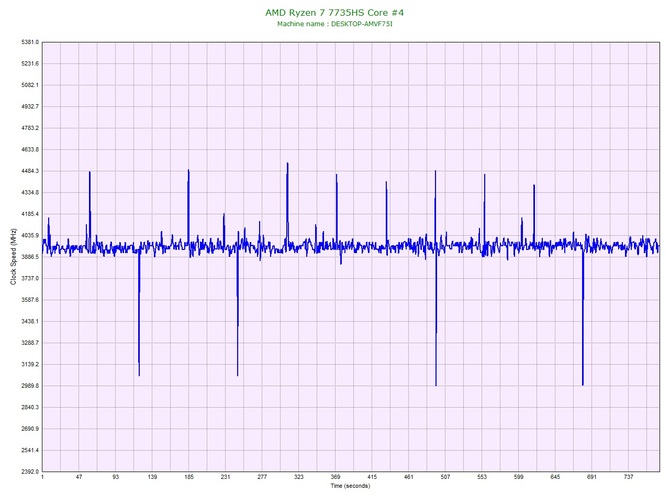Click the x-axis tick label 507
Screen dimensions: 670x503
(x=445, y=477)
